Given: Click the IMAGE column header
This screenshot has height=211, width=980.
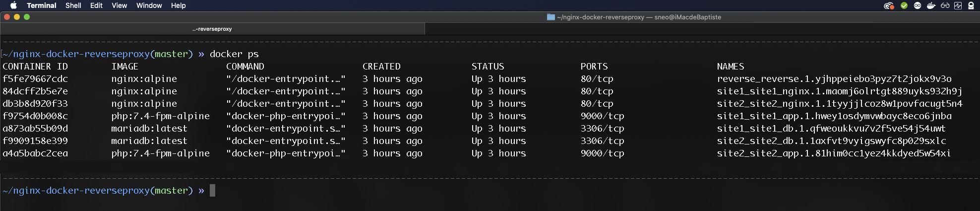Looking at the screenshot, I should click(x=125, y=67).
